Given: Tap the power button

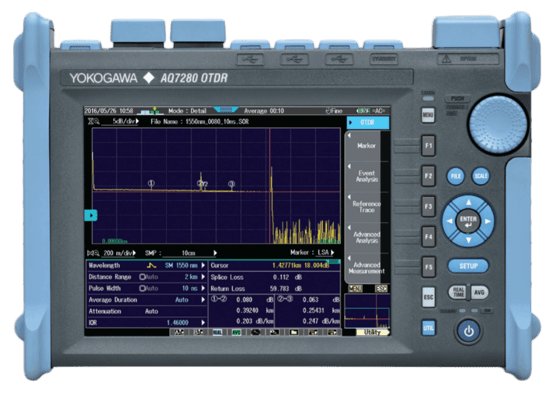Looking at the screenshot, I should 469,331.
